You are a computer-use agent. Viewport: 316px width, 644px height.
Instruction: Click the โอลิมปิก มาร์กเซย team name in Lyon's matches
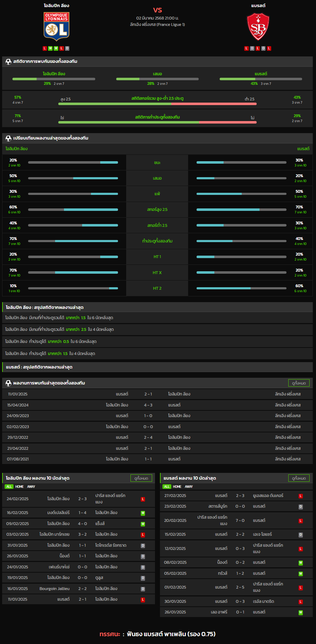(x=54, y=534)
